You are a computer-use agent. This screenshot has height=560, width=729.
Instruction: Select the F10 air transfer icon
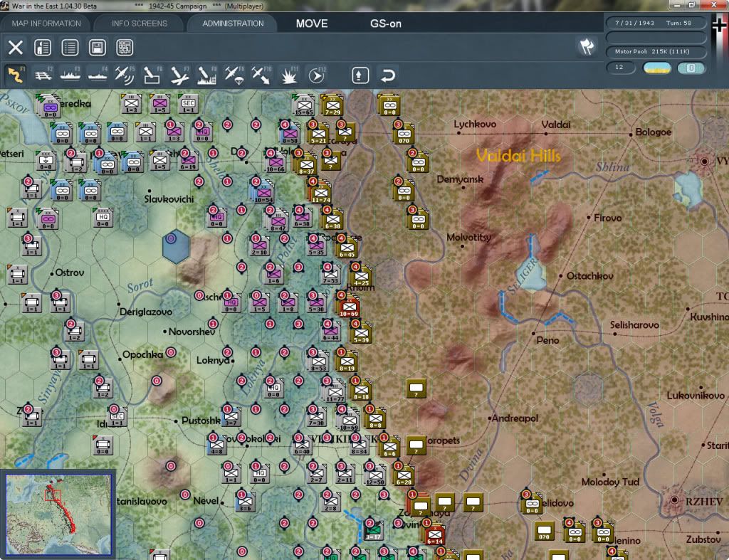pos(261,75)
